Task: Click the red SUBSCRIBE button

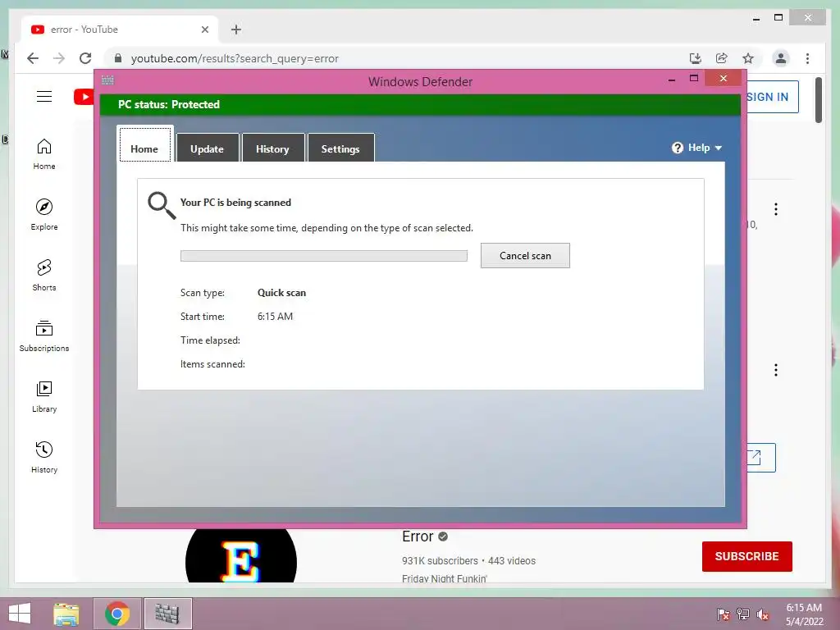Action: click(746, 556)
